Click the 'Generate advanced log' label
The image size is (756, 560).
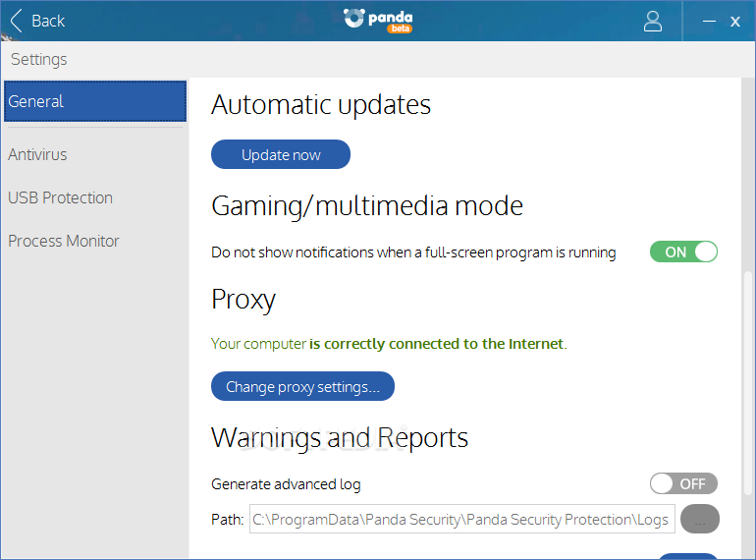(286, 483)
